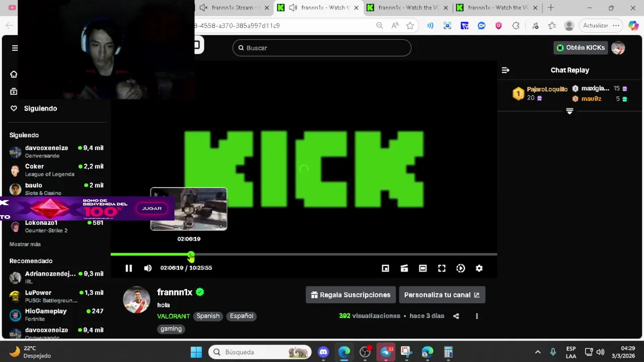The image size is (644, 362).
Task: Click Regala Suscripciones button
Action: click(x=351, y=295)
